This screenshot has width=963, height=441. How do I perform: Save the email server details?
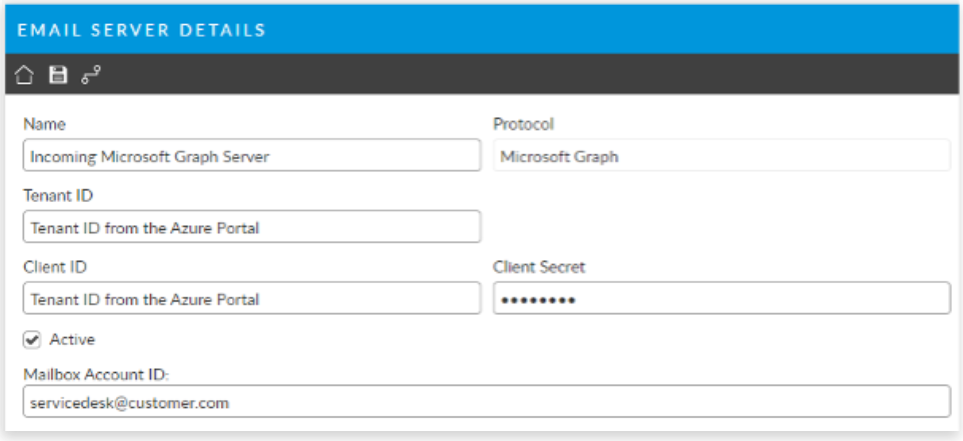pyautogui.click(x=58, y=75)
